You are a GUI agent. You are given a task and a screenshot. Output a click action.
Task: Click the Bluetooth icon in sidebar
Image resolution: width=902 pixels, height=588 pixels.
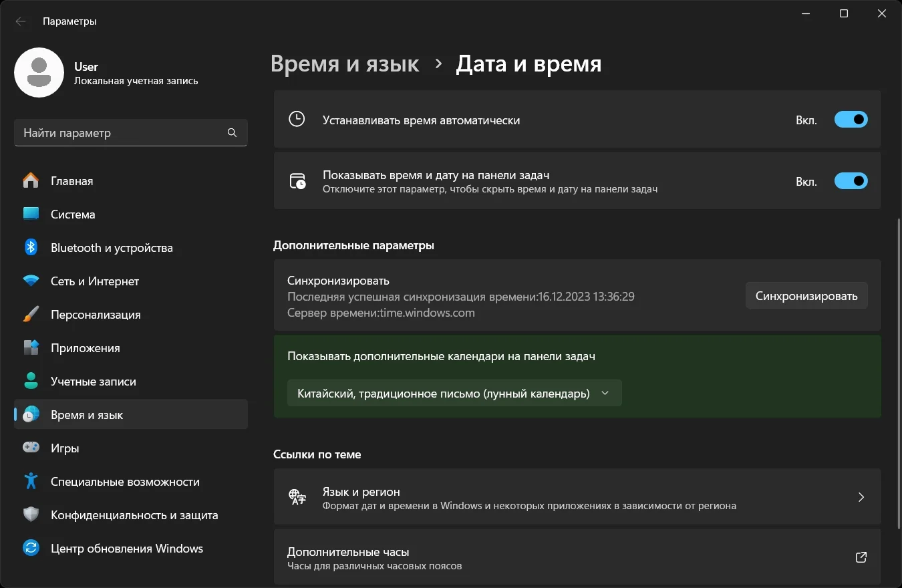[31, 248]
